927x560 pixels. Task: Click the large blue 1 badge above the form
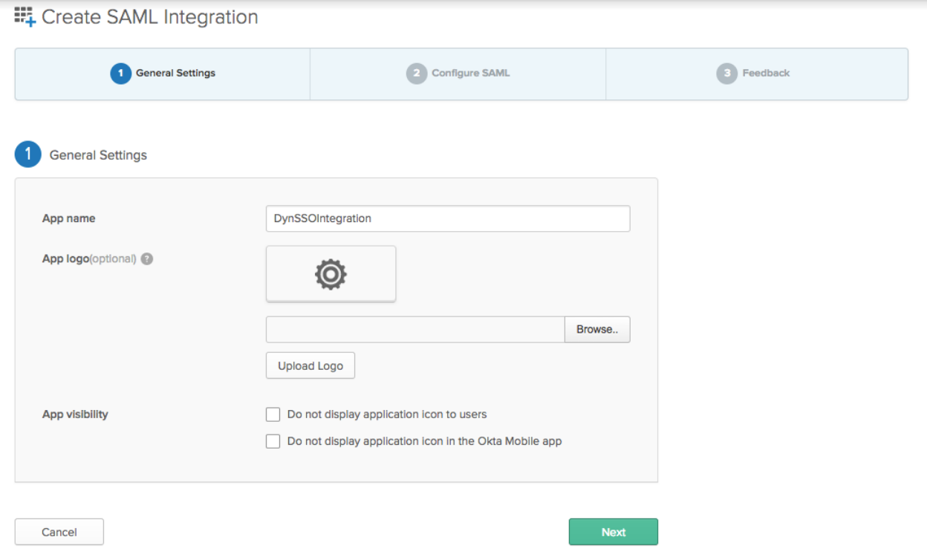pos(28,154)
